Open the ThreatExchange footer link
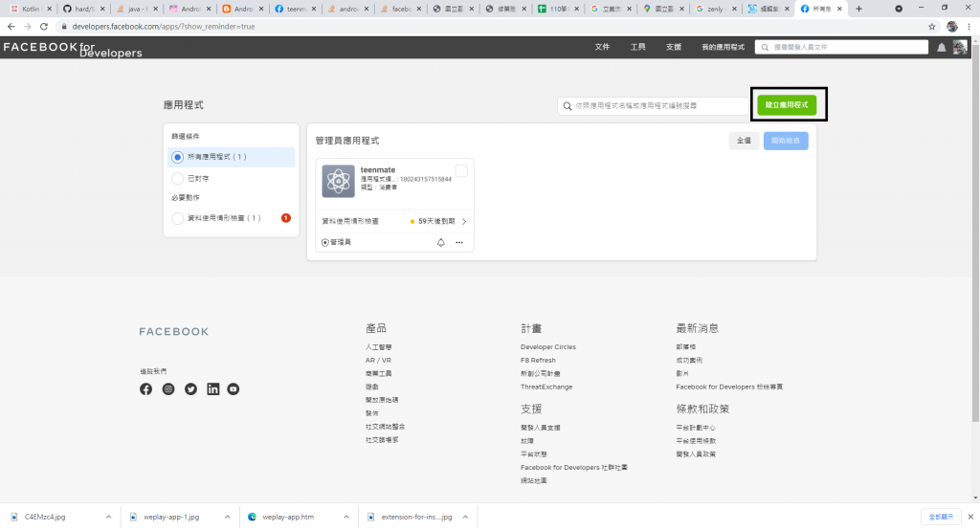The height and width of the screenshot is (531, 980). (x=546, y=387)
